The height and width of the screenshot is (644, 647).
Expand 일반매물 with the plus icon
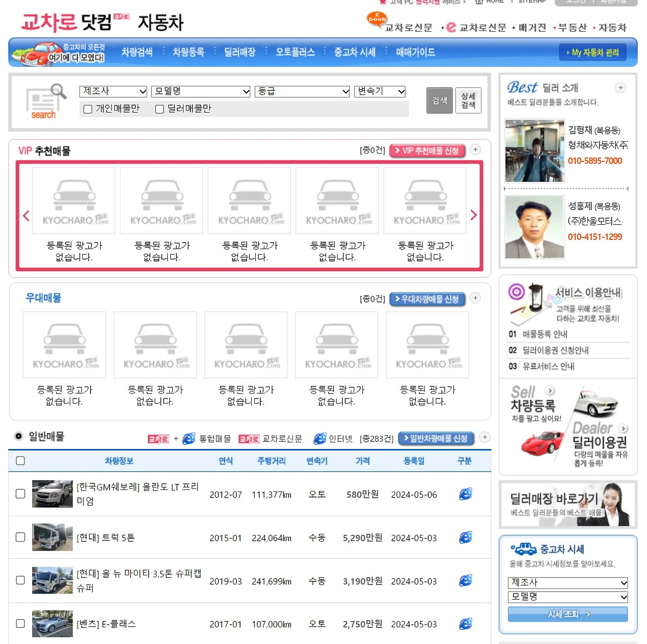click(485, 437)
